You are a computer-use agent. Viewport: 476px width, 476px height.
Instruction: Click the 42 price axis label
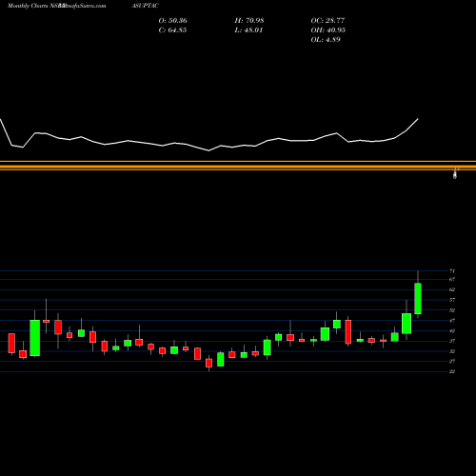(452, 330)
